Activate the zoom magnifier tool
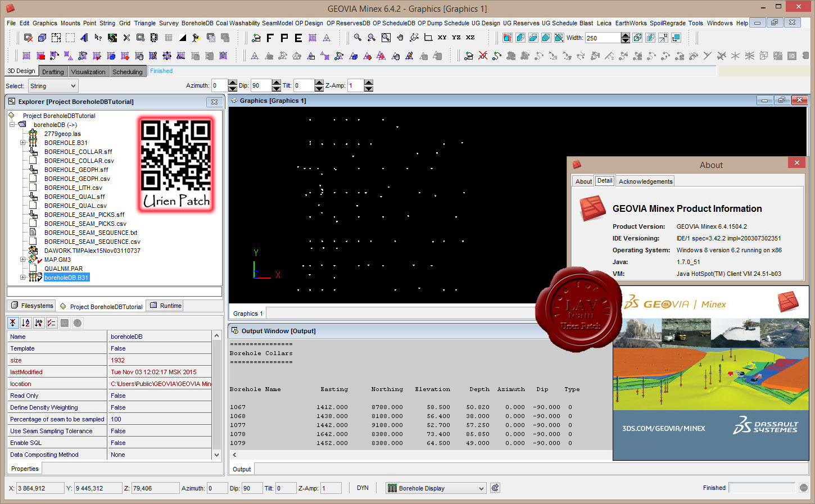815x504 pixels. click(357, 38)
